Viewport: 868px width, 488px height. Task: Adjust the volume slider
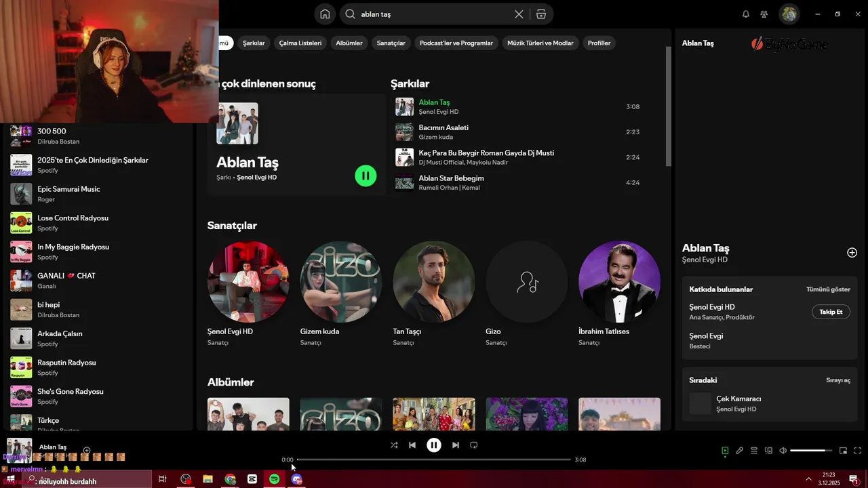coord(811,451)
